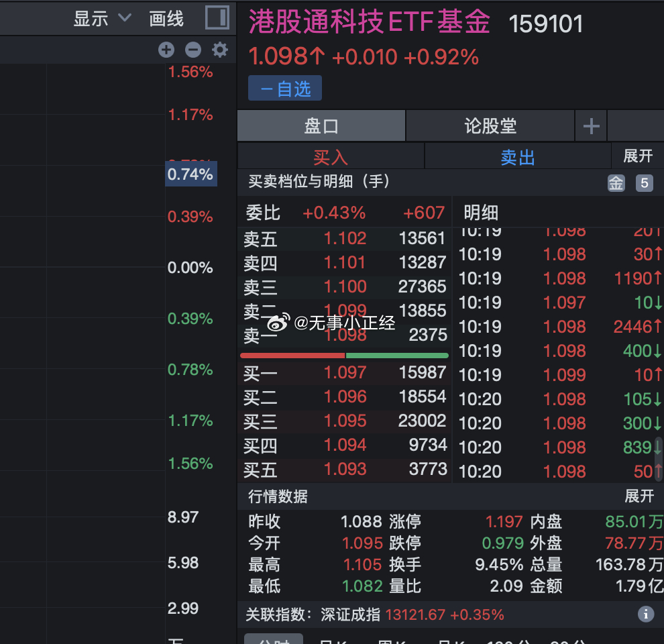Open chart settings gear icon
Image resolution: width=664 pixels, height=644 pixels.
220,50
